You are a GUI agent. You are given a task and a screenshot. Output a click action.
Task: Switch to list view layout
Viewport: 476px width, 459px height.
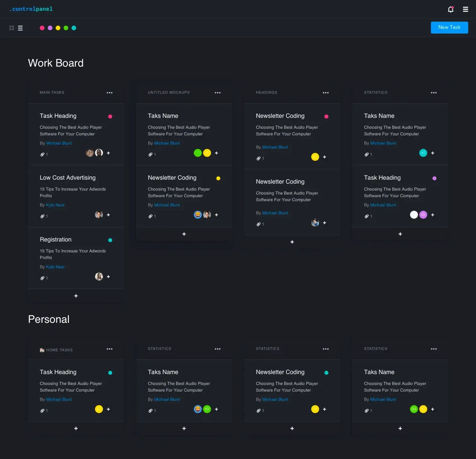(x=20, y=28)
